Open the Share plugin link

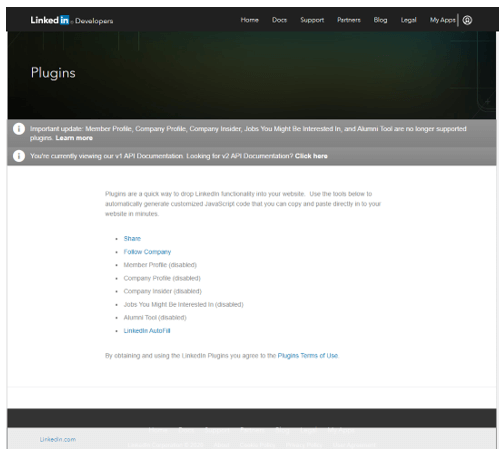[x=132, y=239]
